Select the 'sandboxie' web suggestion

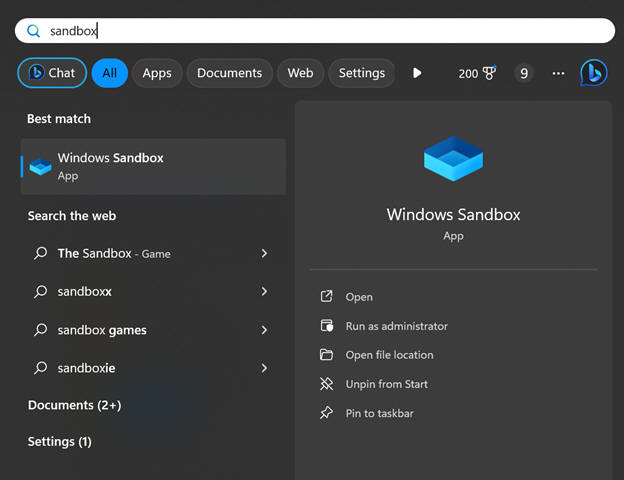click(x=151, y=368)
